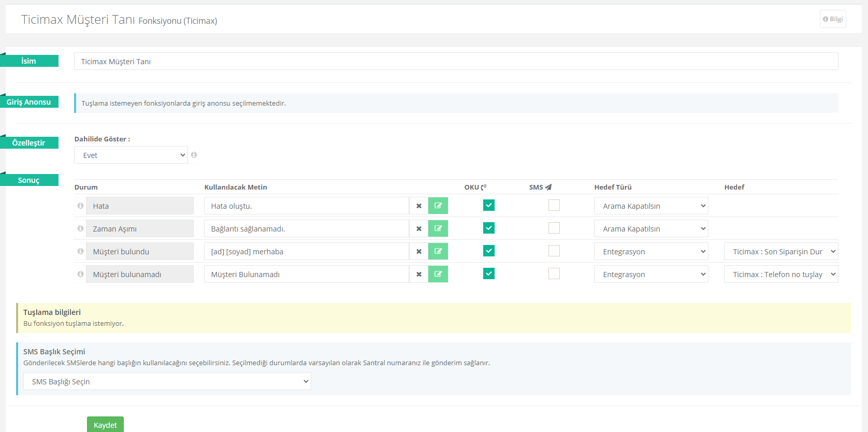This screenshot has height=432, width=868.
Task: Clear the Bağlantı sağlanamadı text with X
Action: (418, 228)
